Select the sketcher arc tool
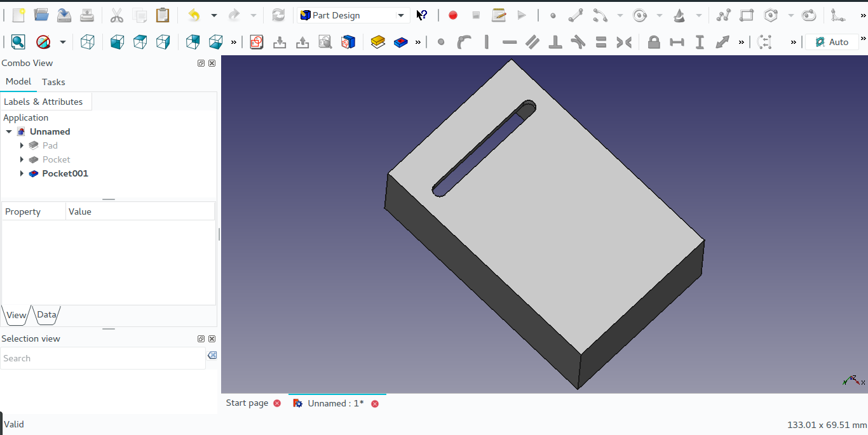The height and width of the screenshot is (435, 868). [x=600, y=15]
